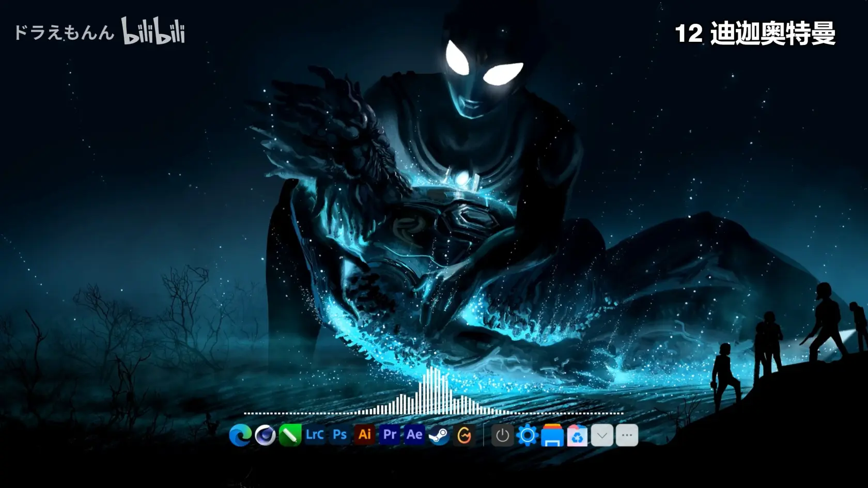Open the dock's three-dots more menu

click(627, 435)
